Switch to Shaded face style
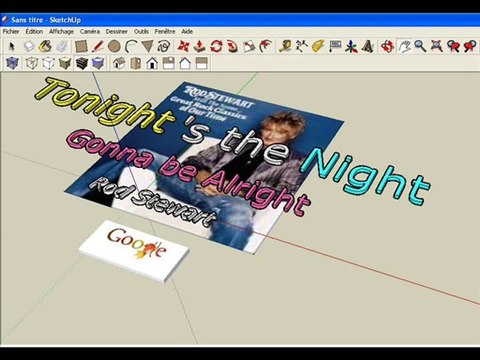Screen dimensions: 480x360 65,63
